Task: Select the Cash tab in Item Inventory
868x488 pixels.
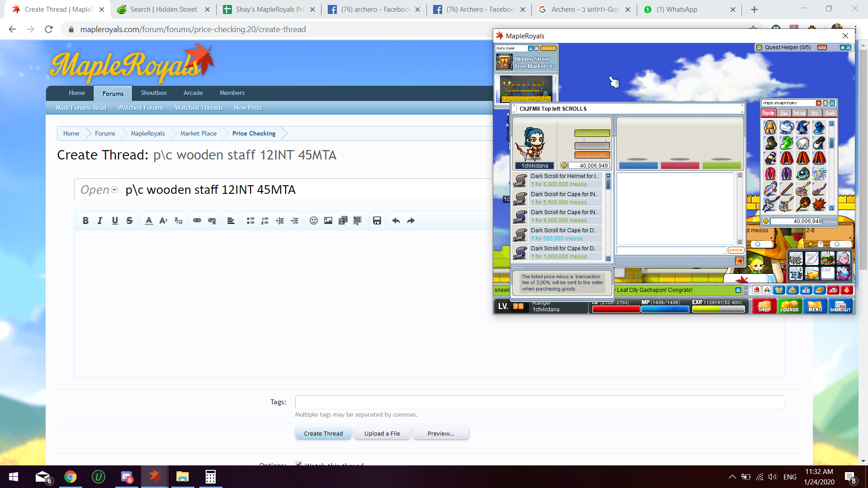Action: point(830,113)
